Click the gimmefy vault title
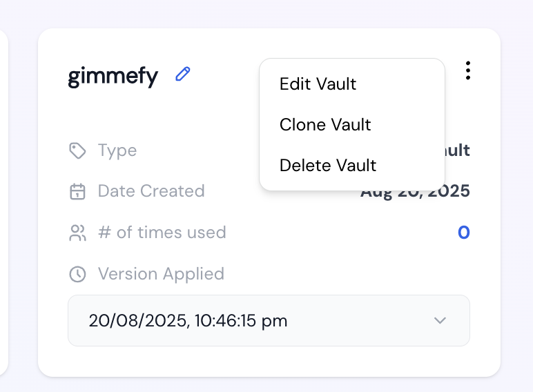 tap(113, 76)
